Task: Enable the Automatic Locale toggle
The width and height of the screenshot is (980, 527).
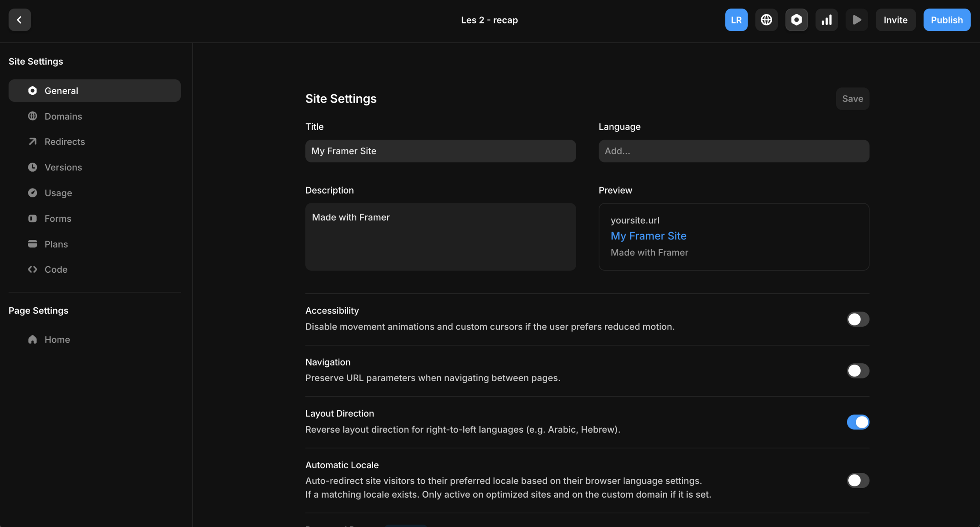Action: tap(858, 480)
